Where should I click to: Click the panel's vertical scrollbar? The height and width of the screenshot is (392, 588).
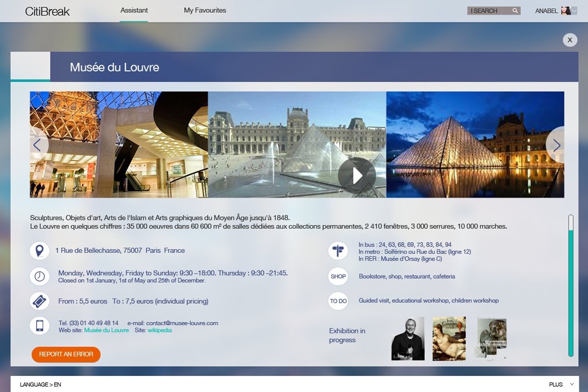point(571,285)
